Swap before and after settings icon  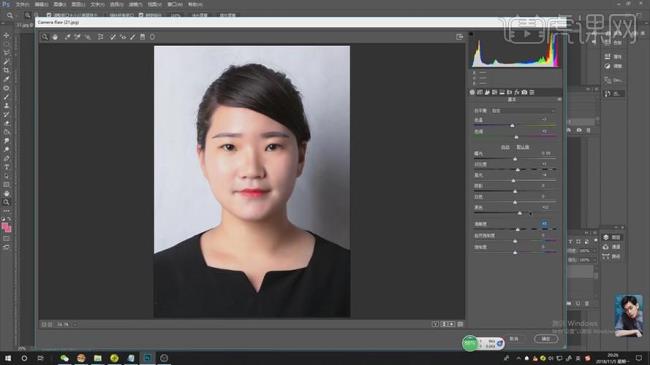point(444,324)
